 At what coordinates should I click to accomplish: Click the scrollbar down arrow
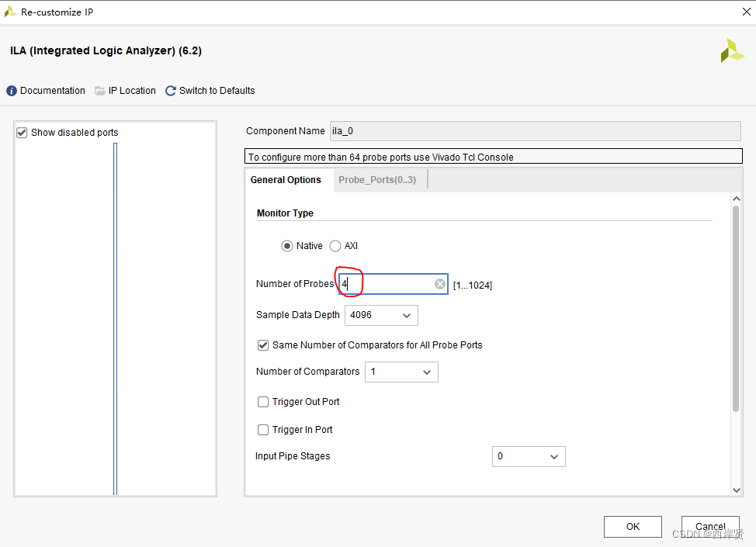[x=737, y=490]
